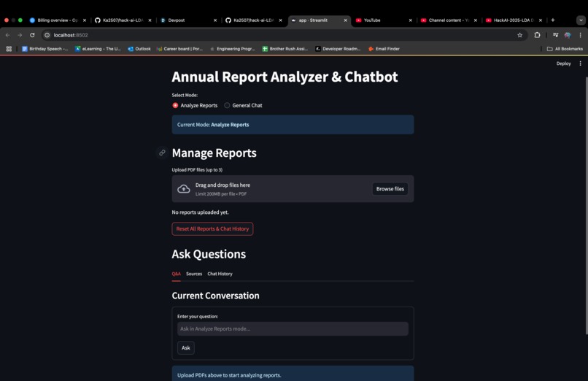588x381 pixels.
Task: Open the Career board bookmark
Action: click(179, 49)
